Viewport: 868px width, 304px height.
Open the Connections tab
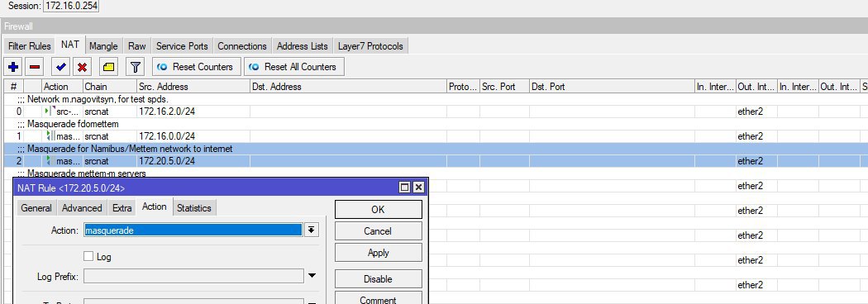242,46
